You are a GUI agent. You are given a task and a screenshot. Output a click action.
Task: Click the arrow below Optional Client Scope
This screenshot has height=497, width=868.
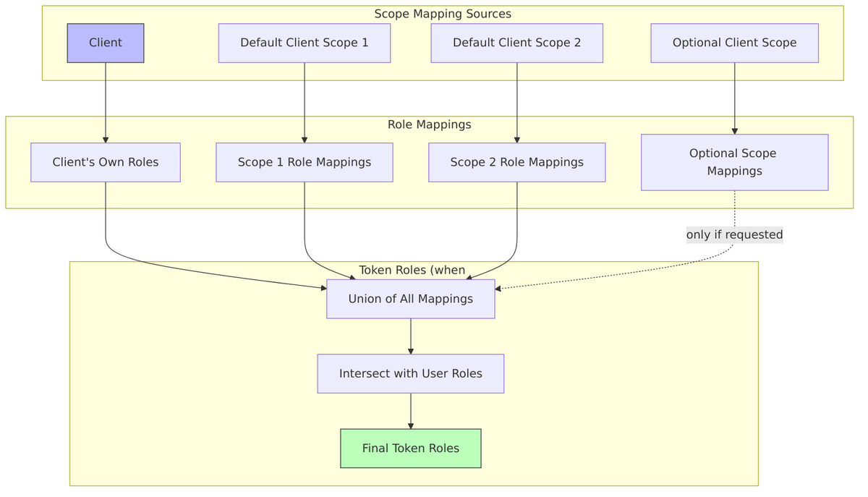pos(734,98)
